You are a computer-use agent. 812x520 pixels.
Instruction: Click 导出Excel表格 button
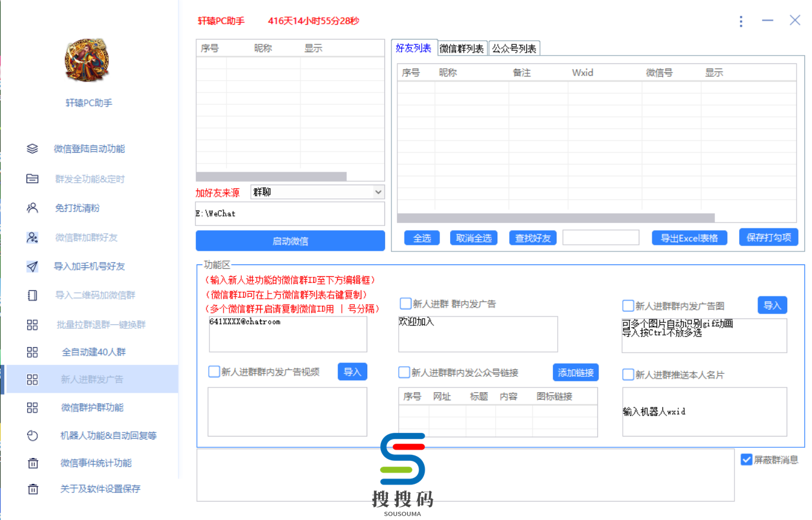(x=690, y=238)
